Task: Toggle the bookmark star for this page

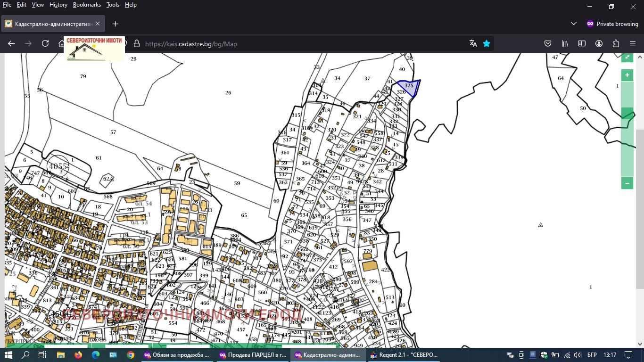Action: 487,43
